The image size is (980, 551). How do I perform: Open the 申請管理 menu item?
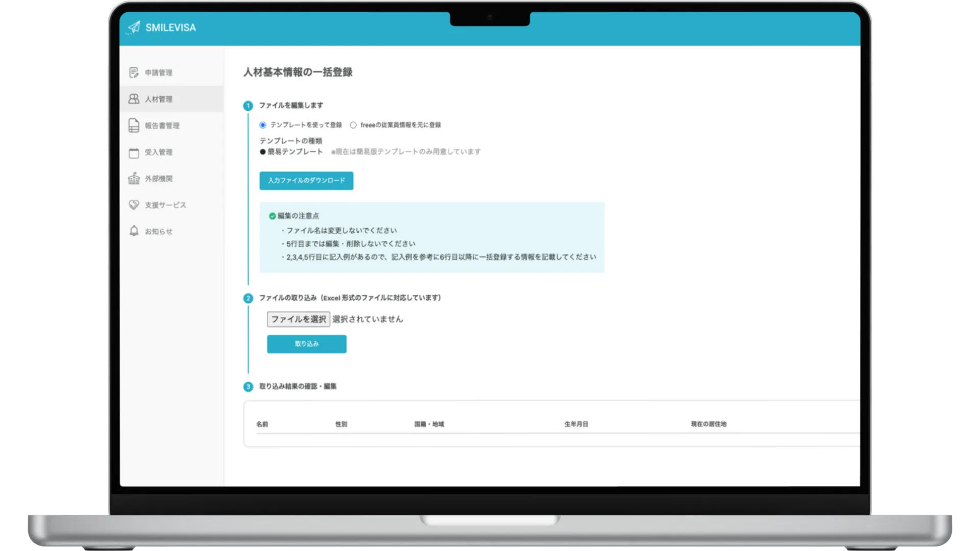(158, 73)
